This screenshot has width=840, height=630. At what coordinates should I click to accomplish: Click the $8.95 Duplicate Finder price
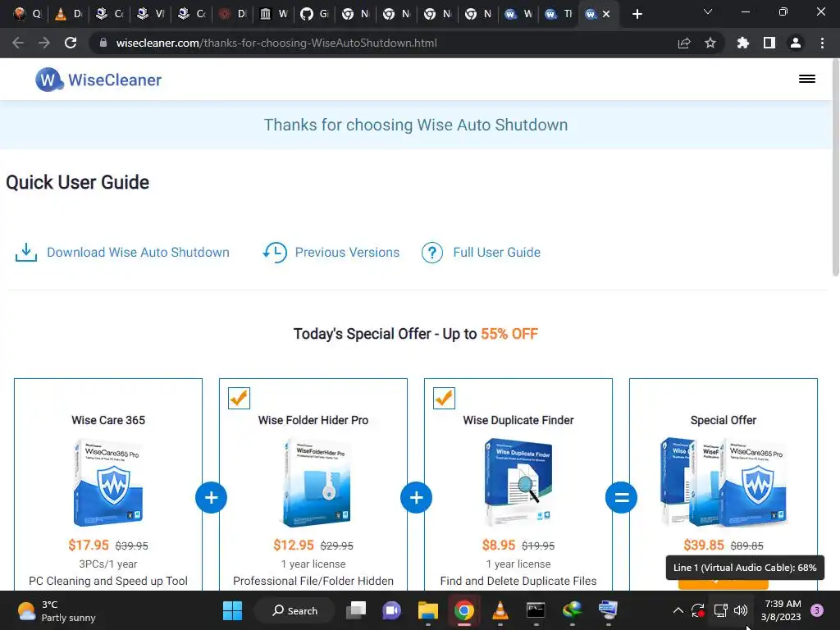point(499,546)
